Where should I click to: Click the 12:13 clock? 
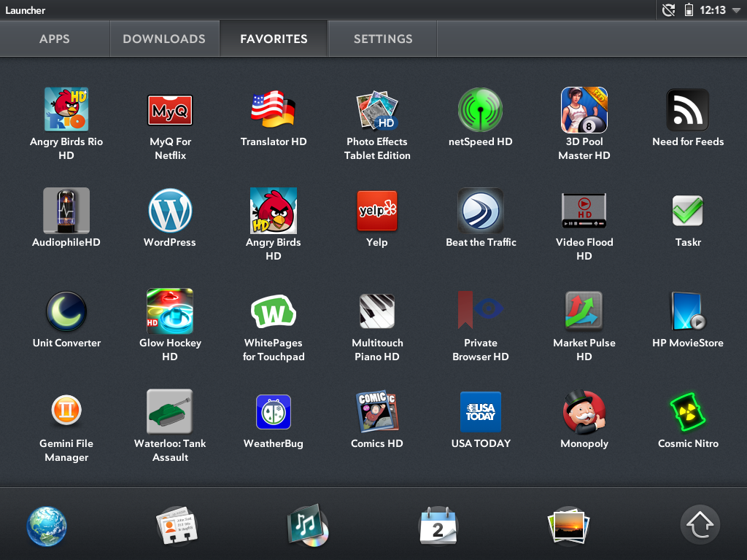[713, 10]
